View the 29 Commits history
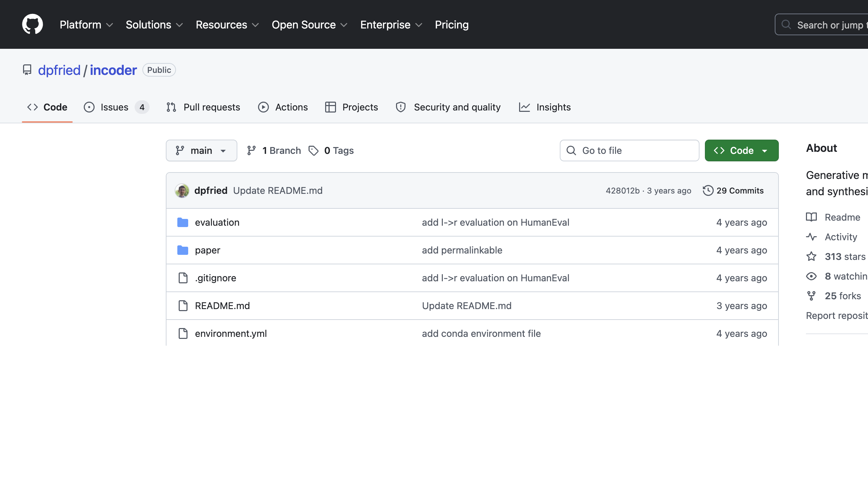Screen dimensions: 868x488 tap(733, 190)
